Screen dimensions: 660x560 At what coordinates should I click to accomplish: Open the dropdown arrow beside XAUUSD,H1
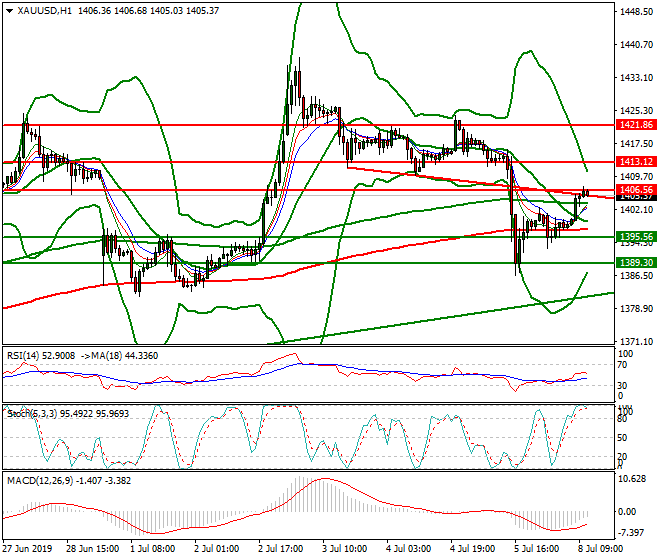(x=9, y=11)
